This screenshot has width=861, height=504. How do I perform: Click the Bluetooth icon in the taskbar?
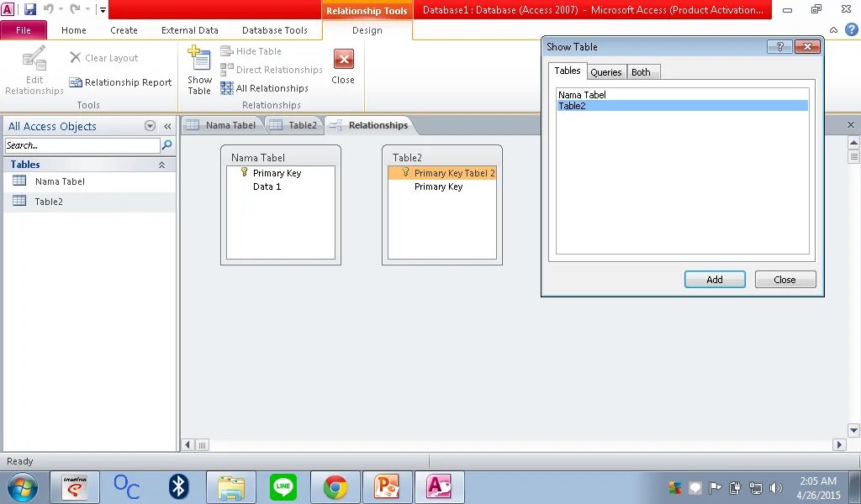point(178,487)
